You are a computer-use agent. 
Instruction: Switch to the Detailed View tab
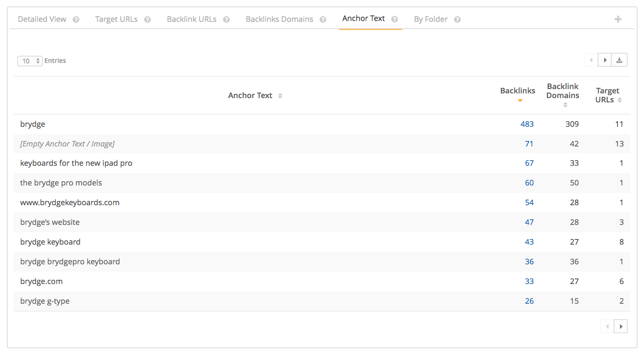(42, 19)
